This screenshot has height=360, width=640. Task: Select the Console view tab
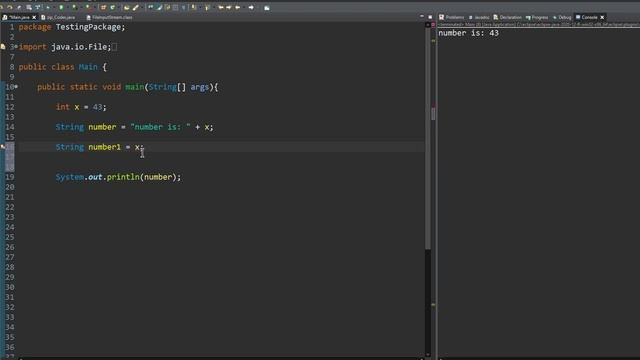[589, 17]
